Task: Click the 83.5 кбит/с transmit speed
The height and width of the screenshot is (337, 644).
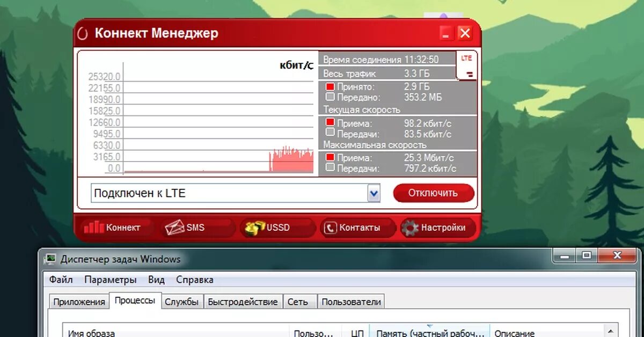Action: [428, 134]
